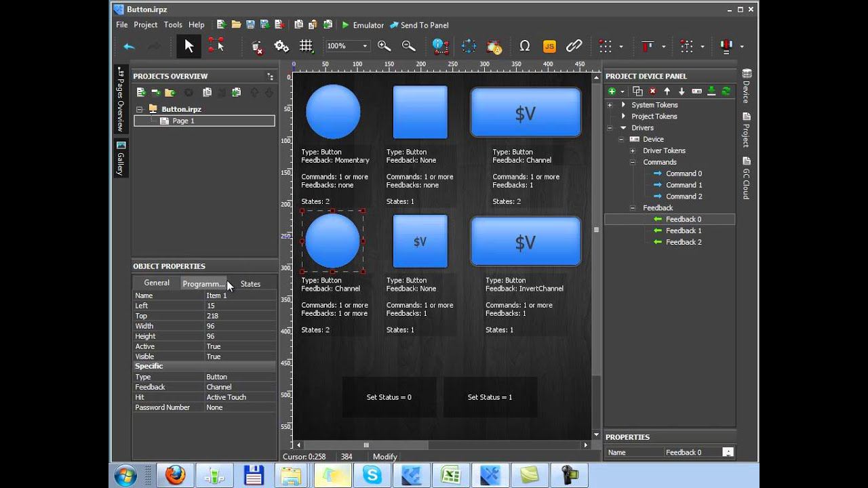Click the JS script editor icon

pos(549,46)
